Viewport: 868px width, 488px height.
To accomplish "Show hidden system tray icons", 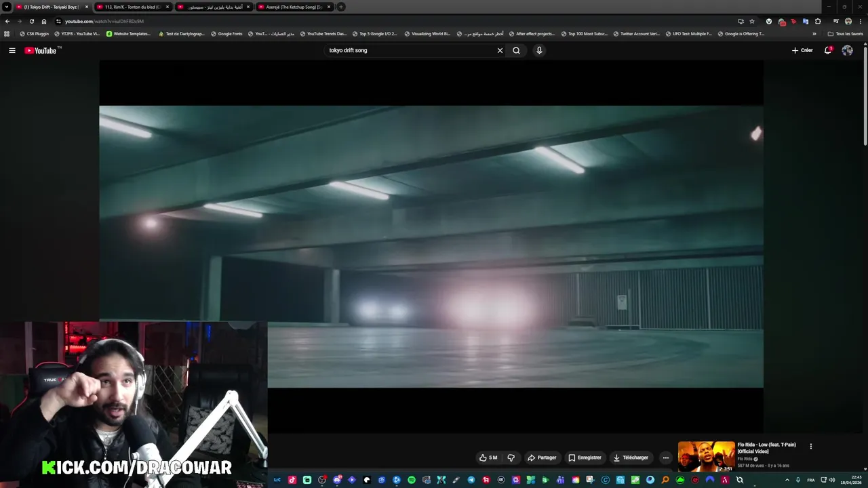I will point(787,480).
